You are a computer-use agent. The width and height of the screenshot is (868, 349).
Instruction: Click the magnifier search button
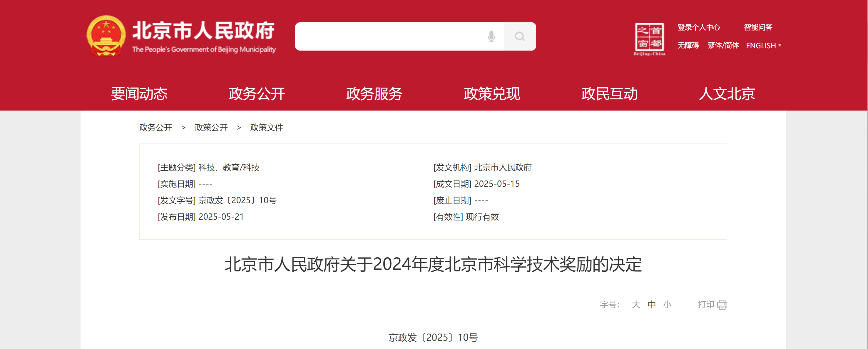tap(520, 36)
